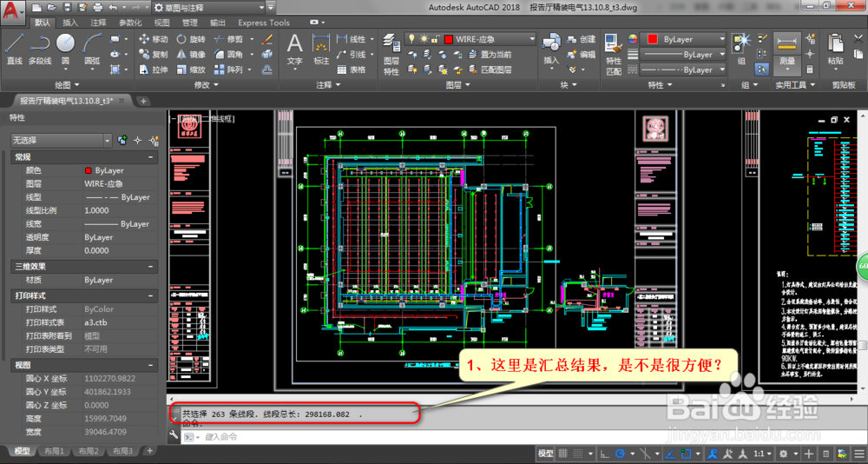Click the add new drawing tab plus button
Screen dimensions: 868x464
coord(143,101)
